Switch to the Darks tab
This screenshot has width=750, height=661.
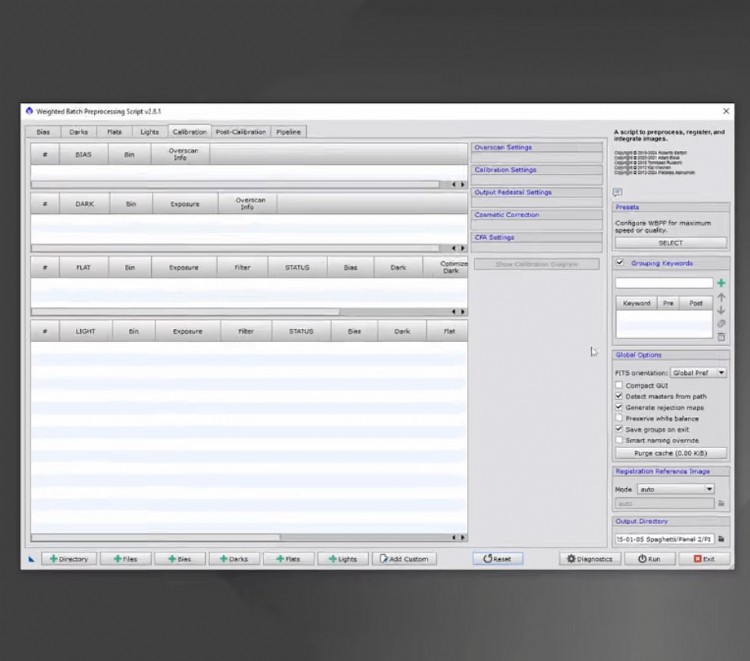(78, 132)
